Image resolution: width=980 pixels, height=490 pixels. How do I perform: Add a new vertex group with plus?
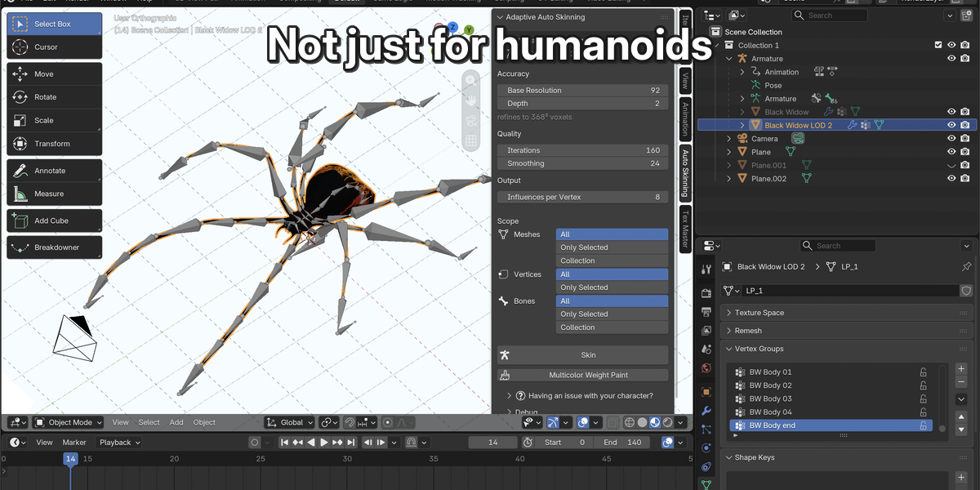coord(961,369)
